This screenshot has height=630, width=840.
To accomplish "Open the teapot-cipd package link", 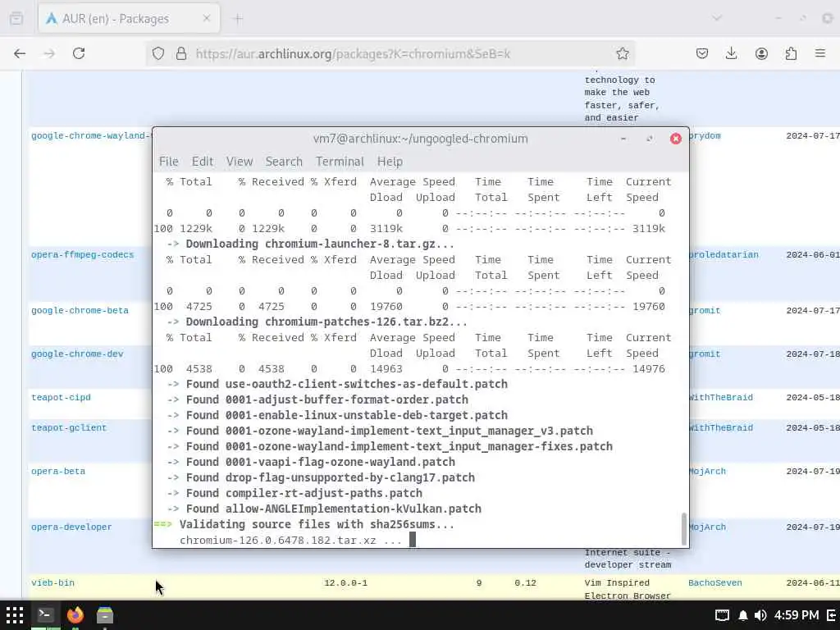I will (61, 398).
